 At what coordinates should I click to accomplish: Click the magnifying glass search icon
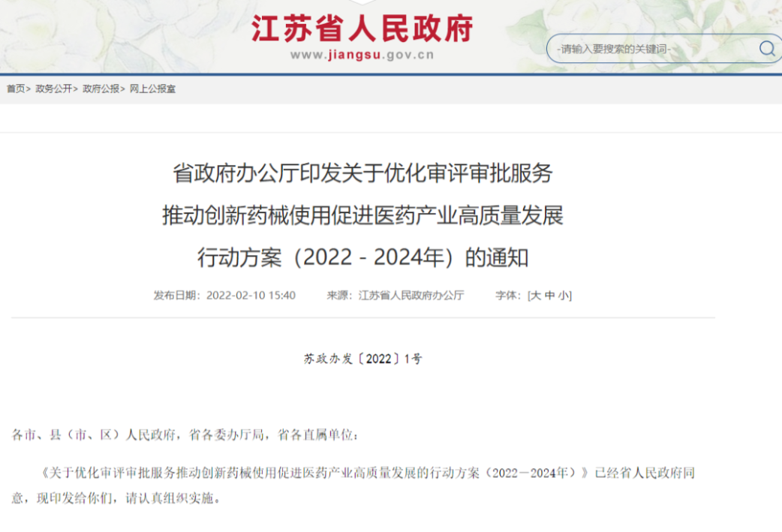coord(766,49)
